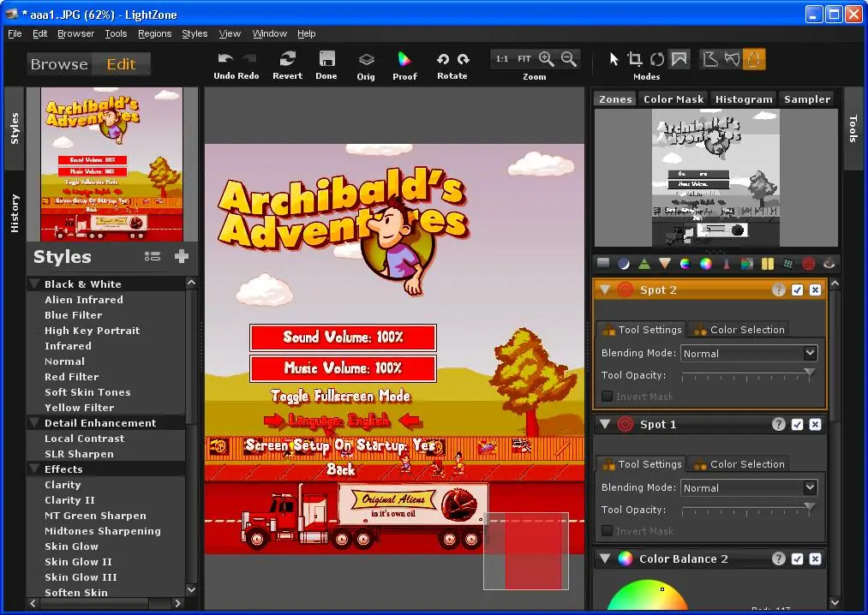Viewport: 868px width, 615px height.
Task: Toggle Invert Mask for Spot 1
Action: [608, 531]
